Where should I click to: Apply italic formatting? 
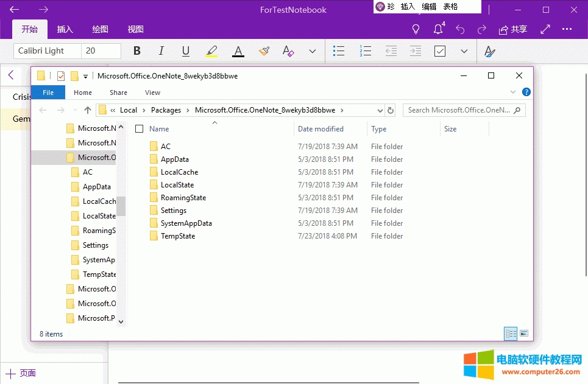coord(161,51)
